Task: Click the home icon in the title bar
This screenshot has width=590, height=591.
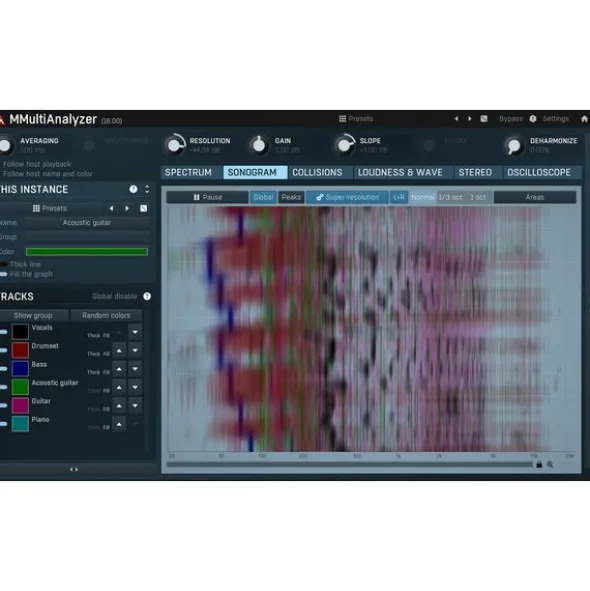Action: (x=584, y=119)
